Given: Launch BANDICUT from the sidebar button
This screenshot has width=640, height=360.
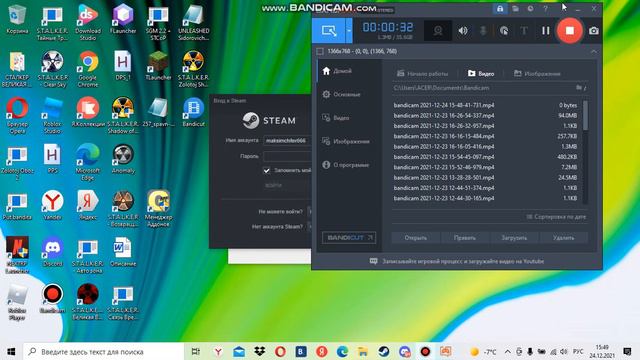Looking at the screenshot, I should [349, 238].
